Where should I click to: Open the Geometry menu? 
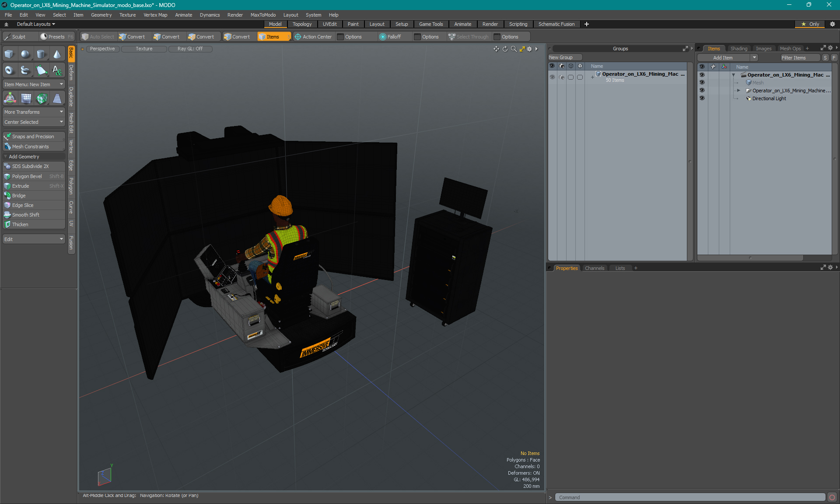[x=101, y=15]
